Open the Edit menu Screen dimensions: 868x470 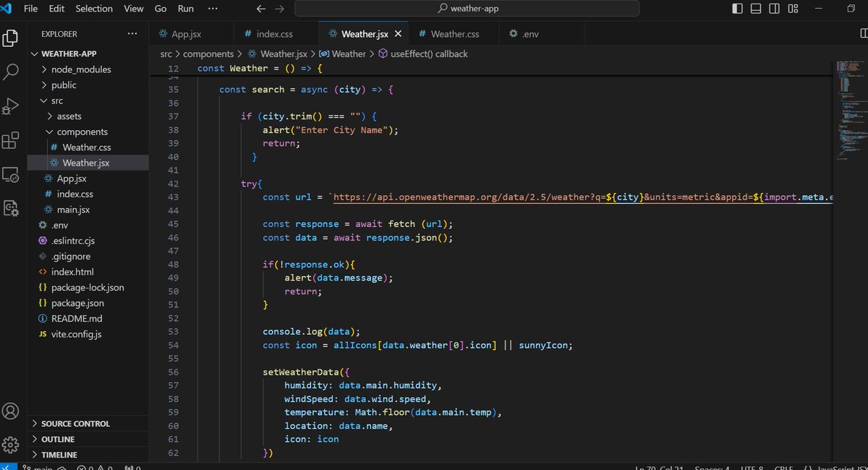click(x=56, y=9)
